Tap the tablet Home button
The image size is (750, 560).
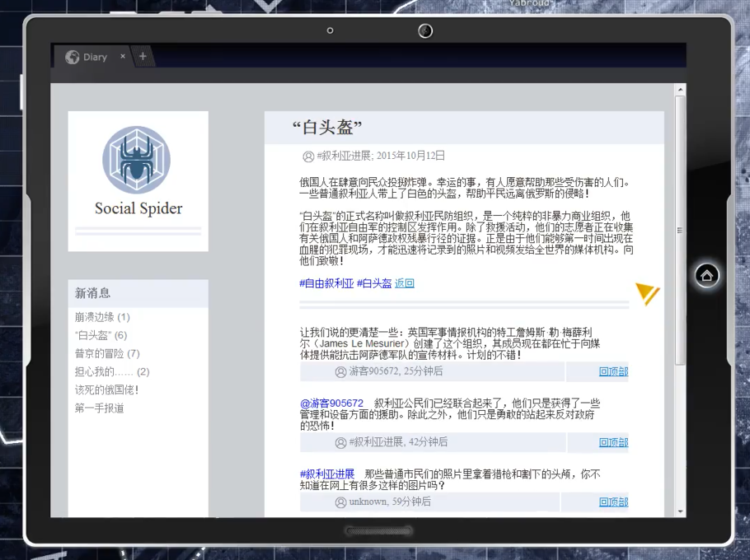pos(706,276)
